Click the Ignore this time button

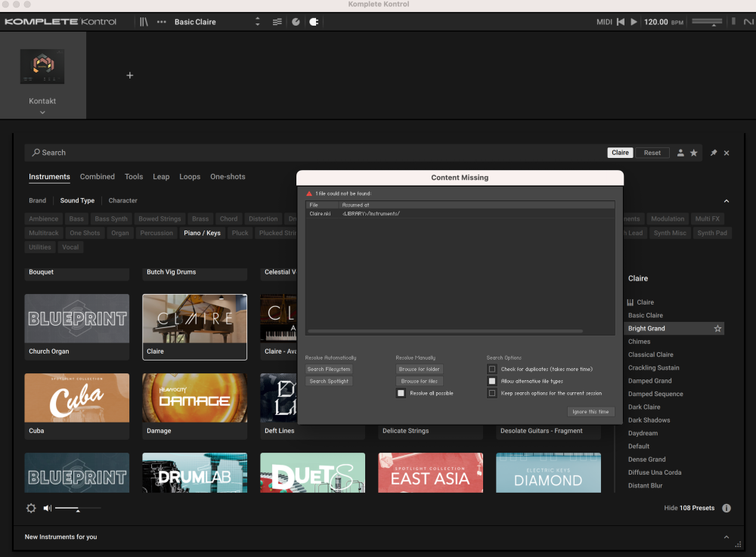tap(590, 412)
